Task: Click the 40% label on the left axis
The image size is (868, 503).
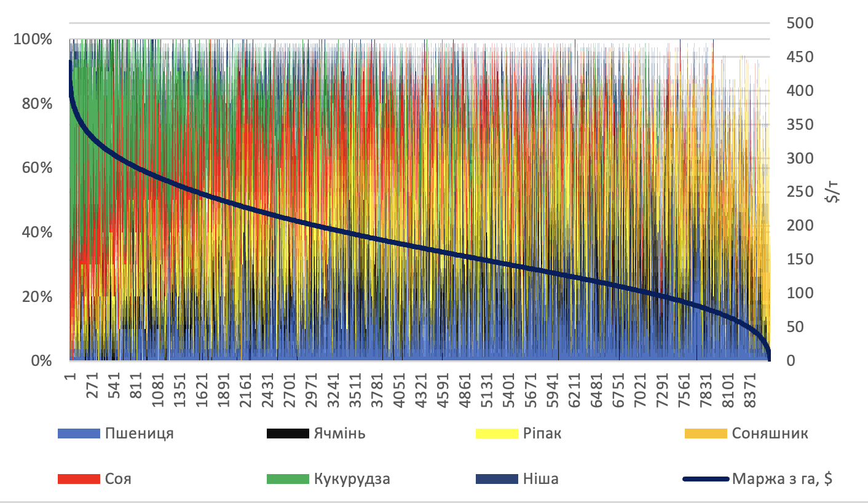Action: click(x=37, y=232)
